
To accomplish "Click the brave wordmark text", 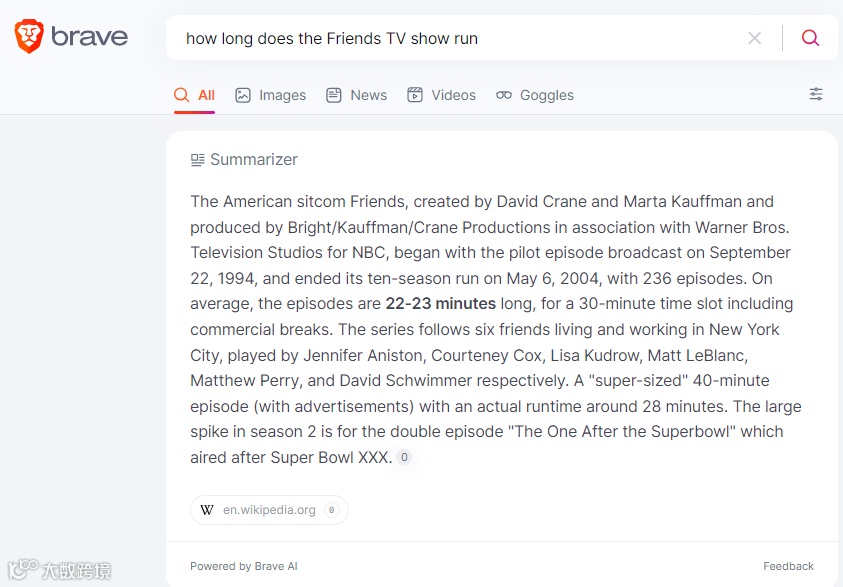I will (89, 38).
